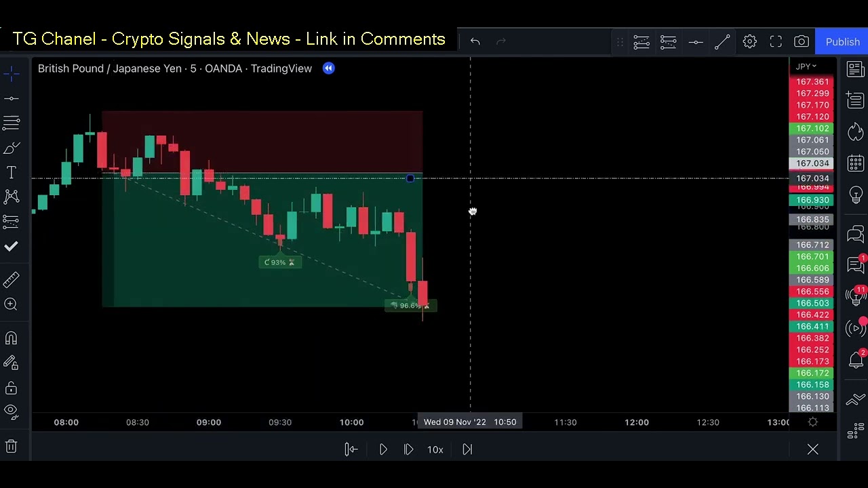
Task: Click the blue replay badge beside the symbol title
Action: click(328, 68)
